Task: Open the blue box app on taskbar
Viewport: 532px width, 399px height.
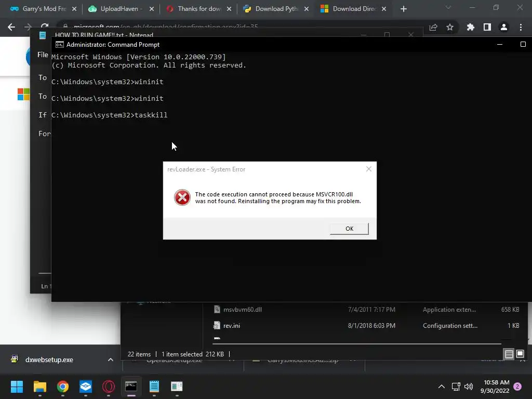Action: click(x=86, y=387)
